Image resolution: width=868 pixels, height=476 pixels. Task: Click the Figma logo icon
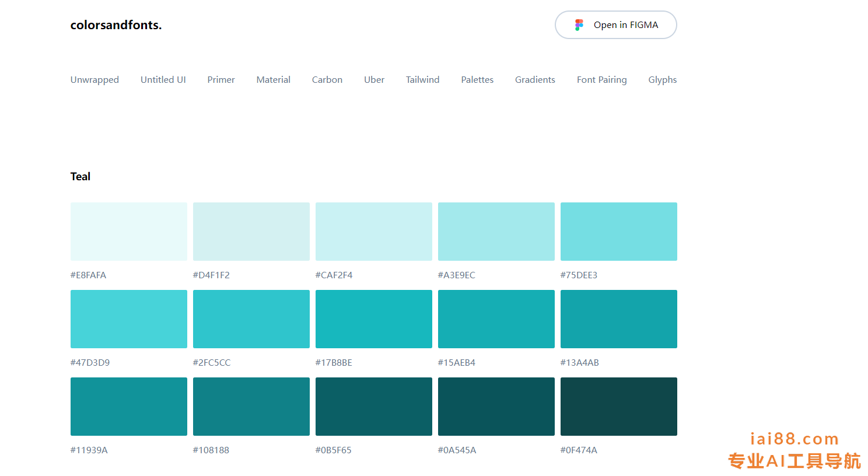(579, 25)
